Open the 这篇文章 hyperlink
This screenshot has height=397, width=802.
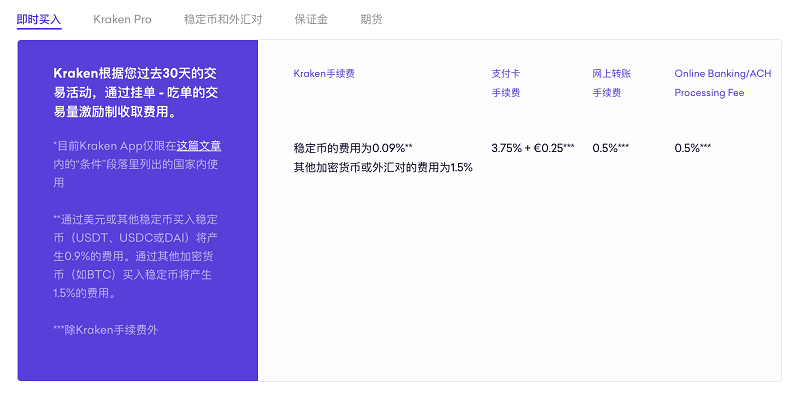point(199,146)
